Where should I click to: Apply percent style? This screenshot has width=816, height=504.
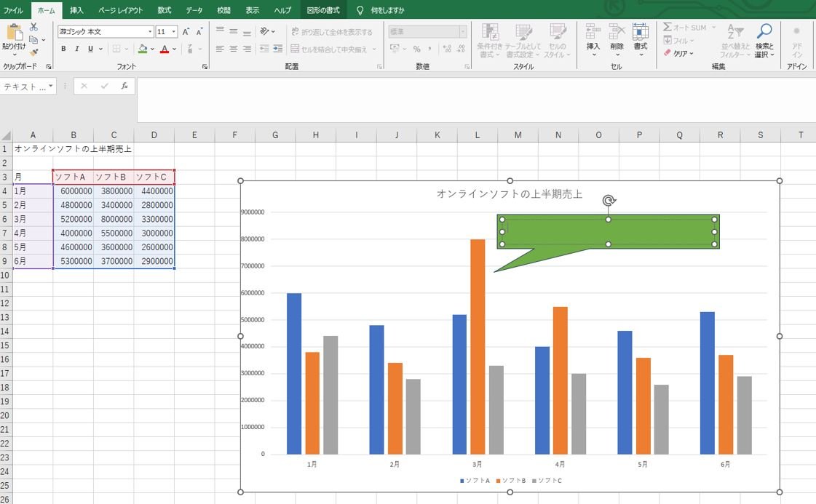coord(417,49)
